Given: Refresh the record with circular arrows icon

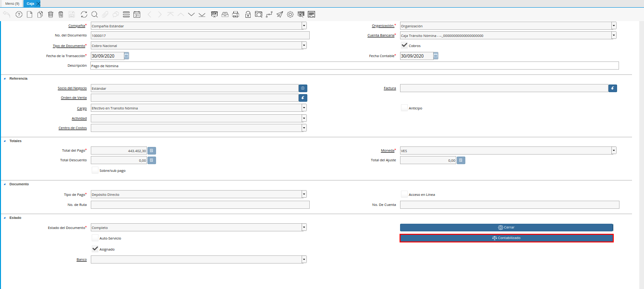Looking at the screenshot, I should coord(84,14).
